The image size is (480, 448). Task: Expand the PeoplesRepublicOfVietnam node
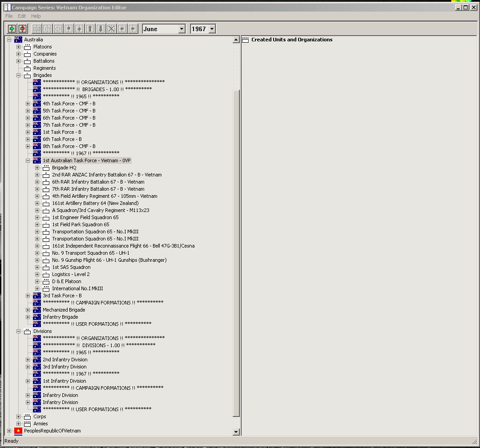pyautogui.click(x=9, y=431)
